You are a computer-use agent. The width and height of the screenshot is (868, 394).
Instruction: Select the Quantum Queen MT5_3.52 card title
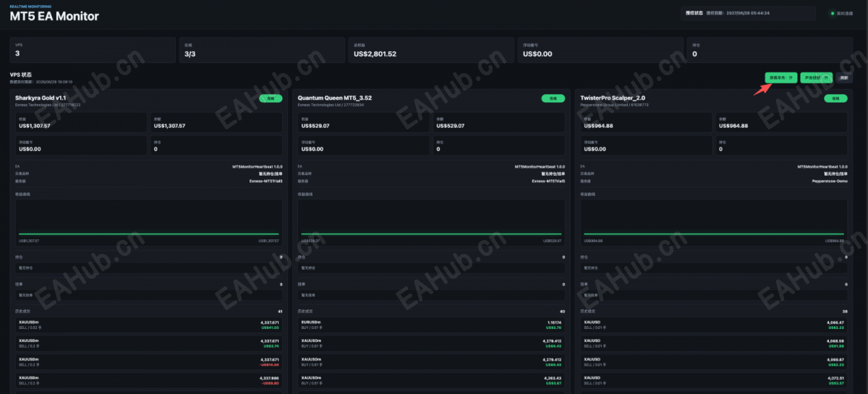[x=335, y=97]
